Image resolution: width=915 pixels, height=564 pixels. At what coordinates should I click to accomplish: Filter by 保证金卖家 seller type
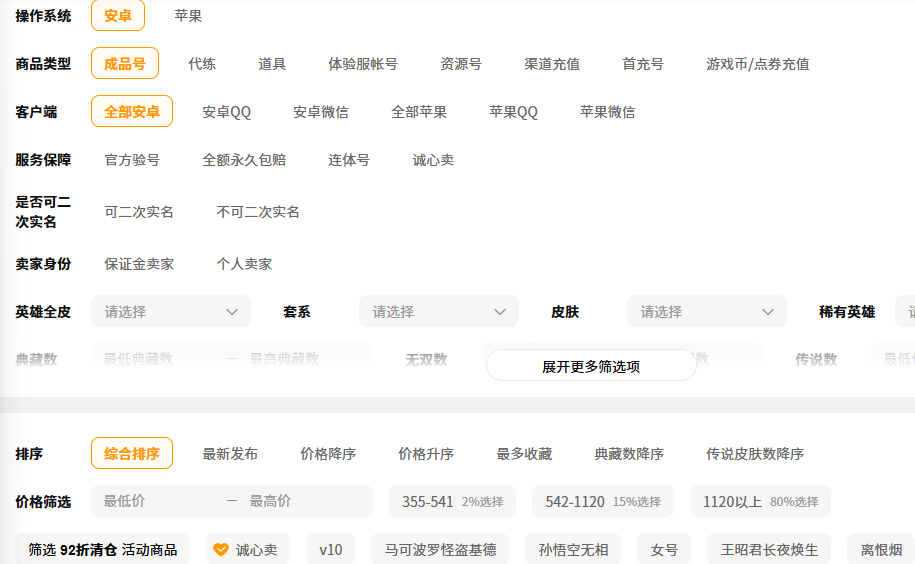point(139,264)
